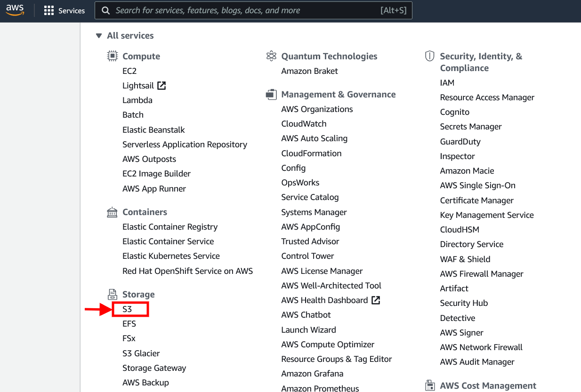The image size is (581, 392).
Task: Click the Containers category icon
Action: point(112,212)
